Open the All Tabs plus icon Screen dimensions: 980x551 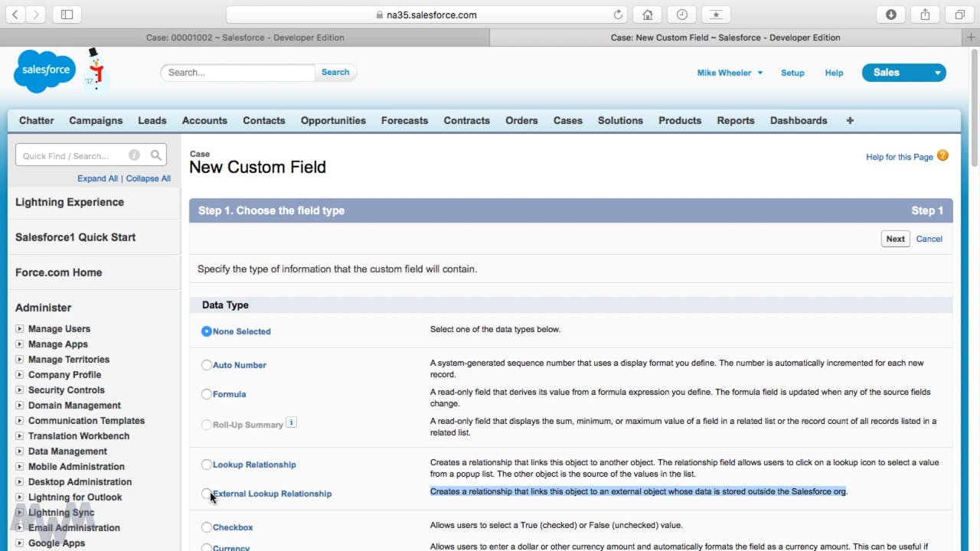[x=850, y=120]
